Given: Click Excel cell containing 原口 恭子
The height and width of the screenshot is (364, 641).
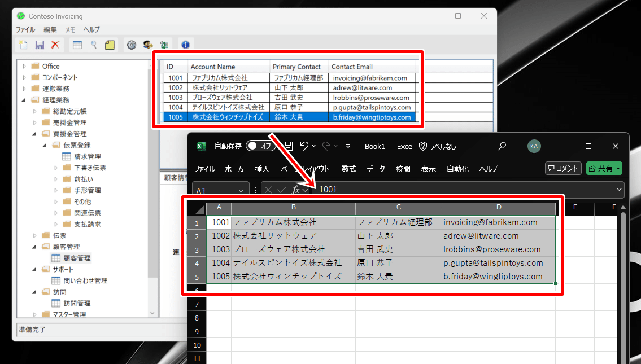Looking at the screenshot, I should [398, 263].
